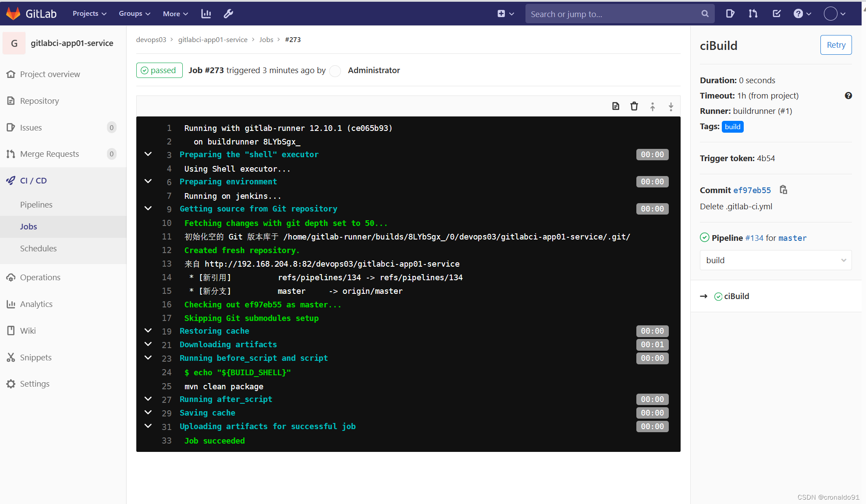The height and width of the screenshot is (504, 866).
Task: Open the build stage dropdown
Action: click(776, 260)
